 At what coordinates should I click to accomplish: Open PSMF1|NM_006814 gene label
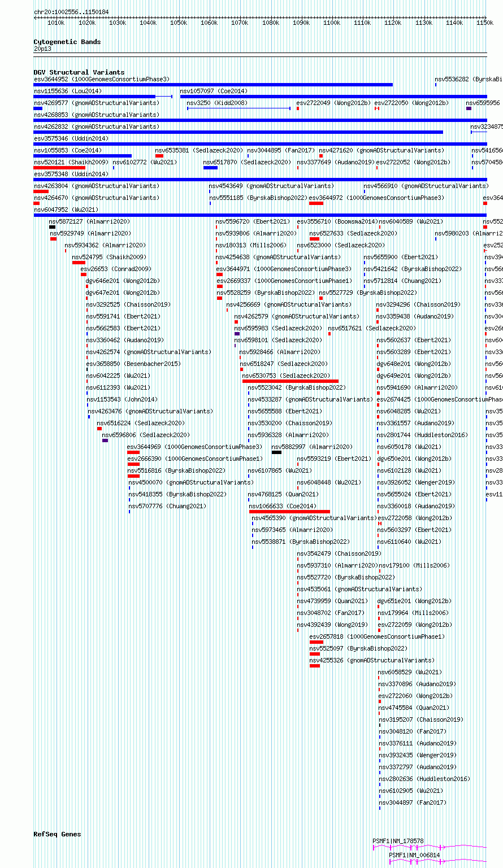pos(414,855)
